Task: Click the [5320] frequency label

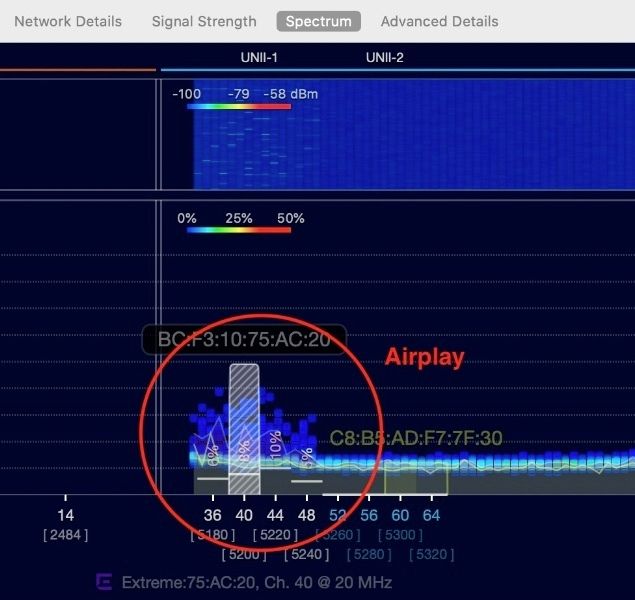Action: [x=431, y=554]
